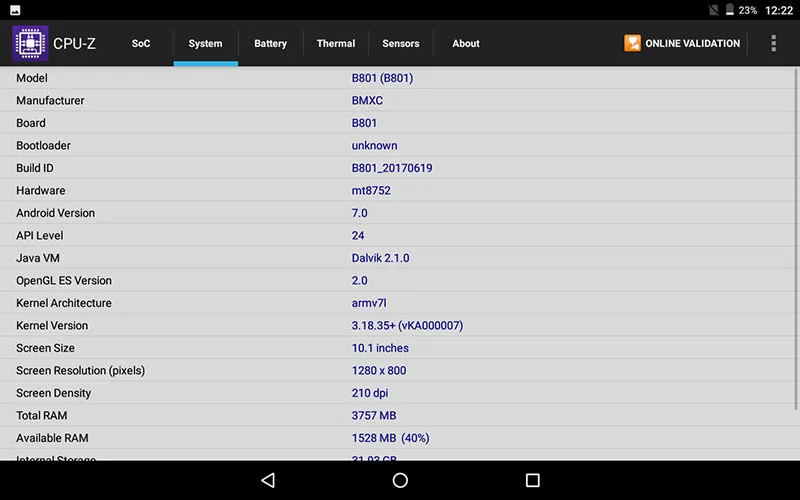This screenshot has height=500, width=800.
Task: Select the API Level row label
Action: coord(39,235)
